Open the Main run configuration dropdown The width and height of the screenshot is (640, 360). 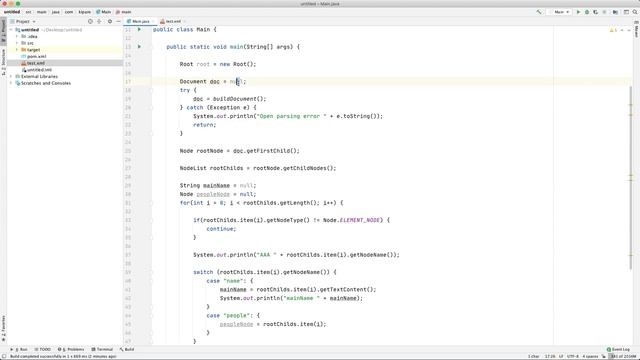(561, 12)
